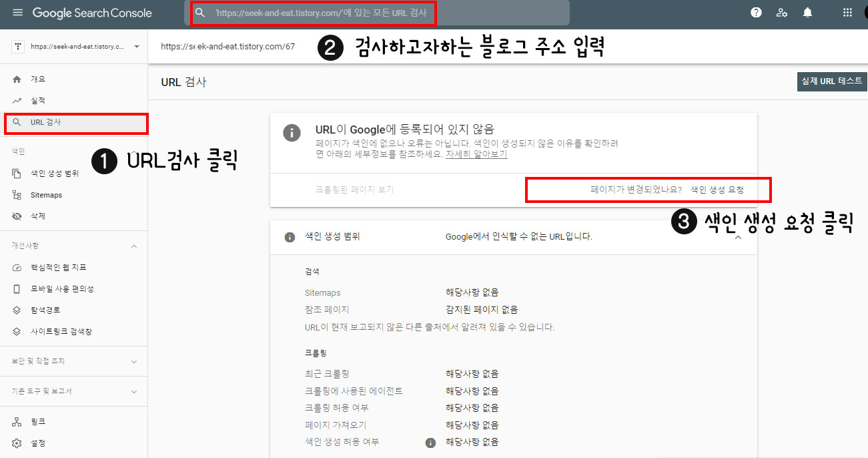Click the phone icon beside 모바일 사용 편의성
Screen dimensions: 868x458
coord(17,289)
